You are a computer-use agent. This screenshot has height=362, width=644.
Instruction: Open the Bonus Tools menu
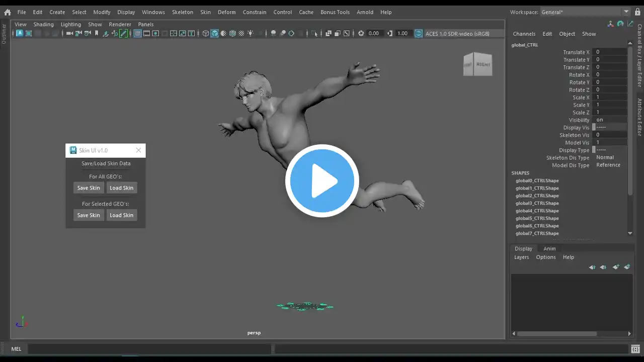click(x=335, y=12)
